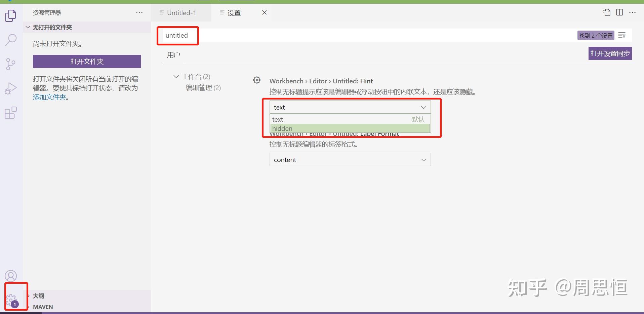Screen dimensions: 644x314
Task: Click the split editor icon in the top right
Action: tap(619, 12)
